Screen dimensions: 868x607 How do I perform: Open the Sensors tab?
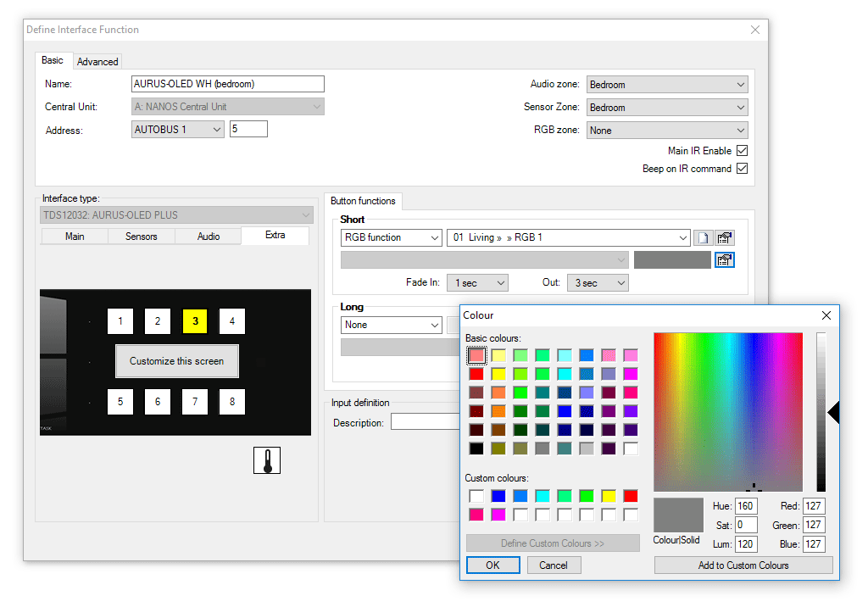point(142,237)
